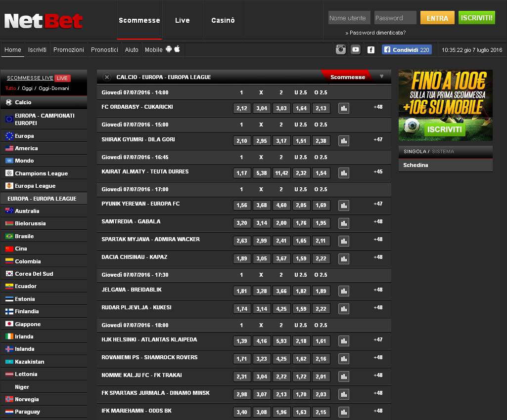Focus the Password field

pyautogui.click(x=395, y=18)
